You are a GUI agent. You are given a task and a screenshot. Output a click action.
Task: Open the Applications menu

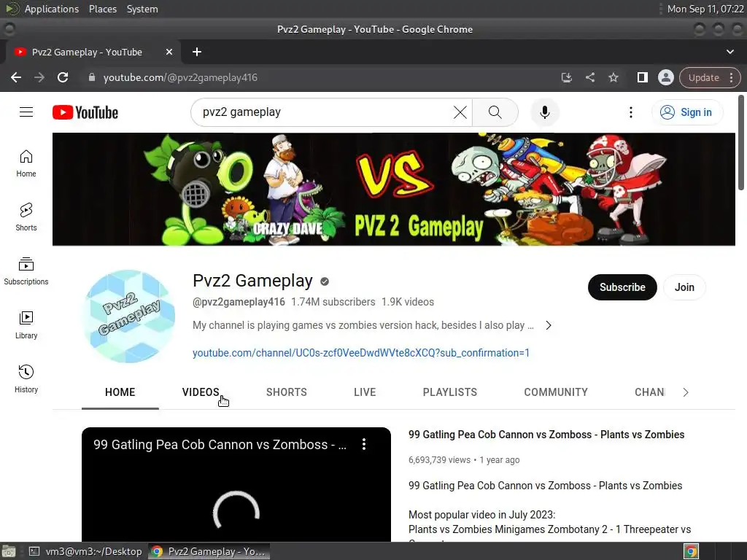point(52,9)
